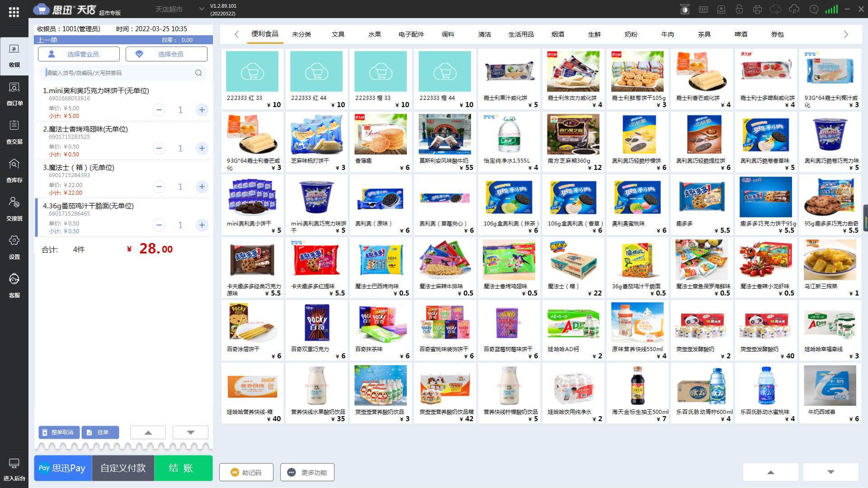Increase quantity of 36g番茄鸡汁干脆面
The width and height of the screenshot is (868, 488).
click(202, 225)
